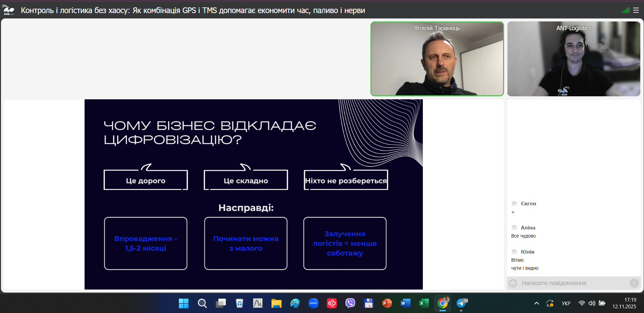Select the ANT-Logistics video tile

click(x=574, y=59)
